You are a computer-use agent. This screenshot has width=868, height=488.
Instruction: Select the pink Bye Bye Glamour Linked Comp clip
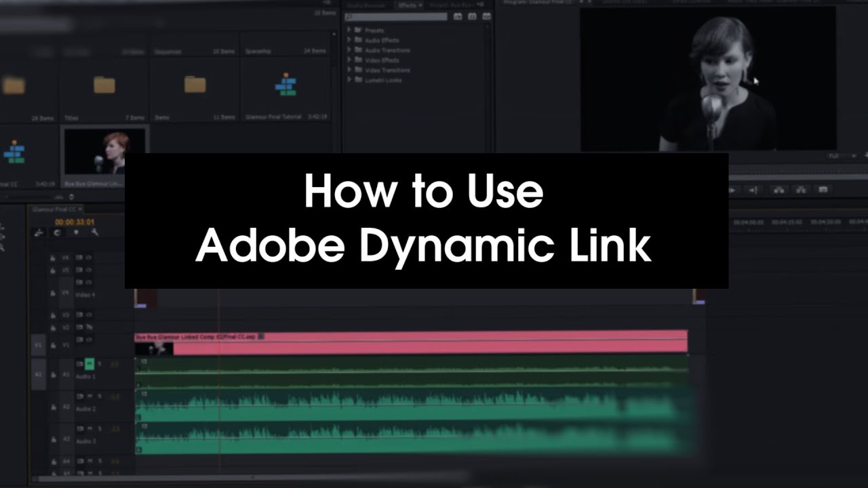[x=411, y=342]
